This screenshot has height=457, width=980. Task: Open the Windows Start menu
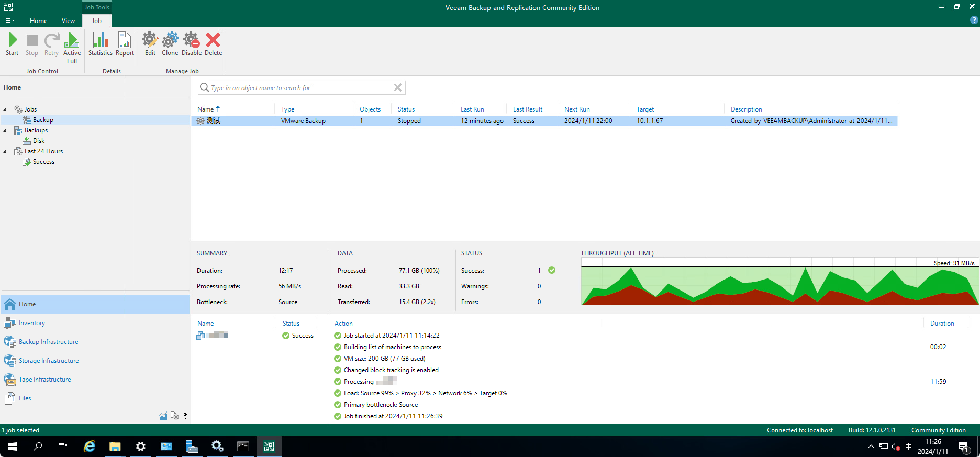(13, 447)
